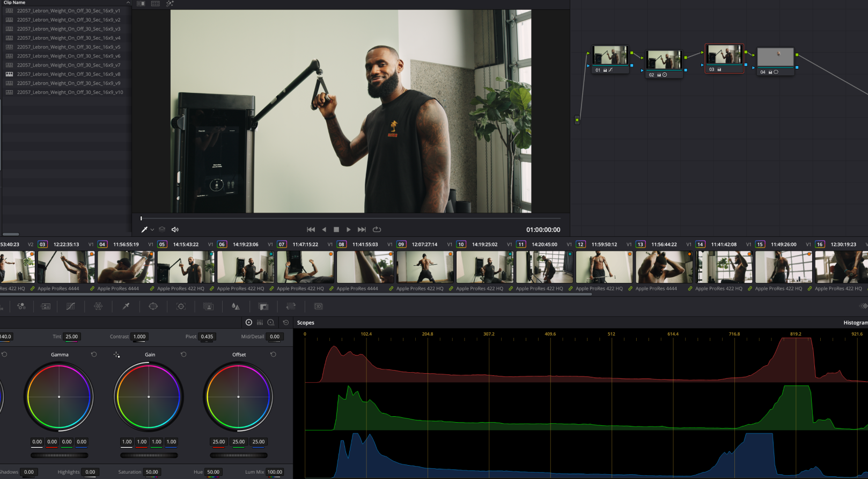Reset the Gamma color wheel
The image size is (868, 479).
point(94,354)
